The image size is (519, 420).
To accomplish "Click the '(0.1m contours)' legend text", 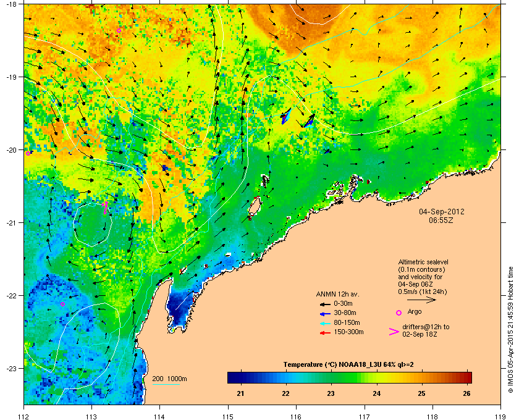I will [x=421, y=269].
